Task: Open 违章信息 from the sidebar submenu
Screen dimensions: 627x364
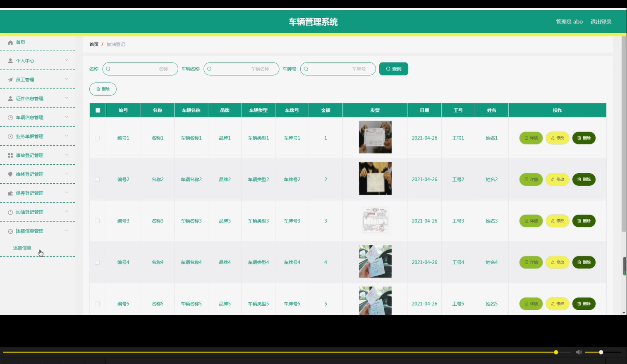Action: [x=22, y=248]
